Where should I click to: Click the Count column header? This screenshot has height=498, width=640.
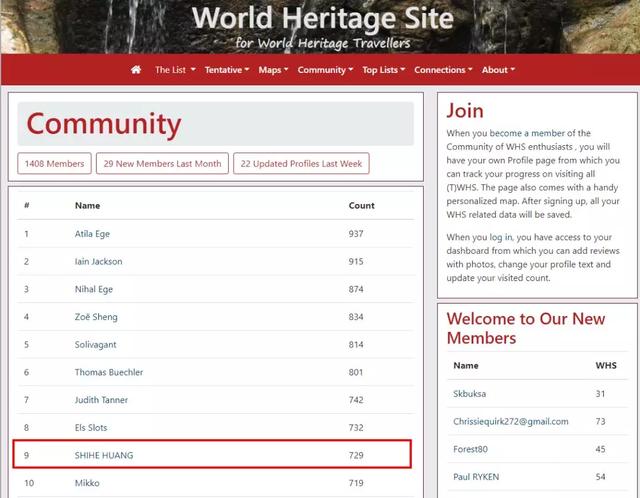pos(362,205)
